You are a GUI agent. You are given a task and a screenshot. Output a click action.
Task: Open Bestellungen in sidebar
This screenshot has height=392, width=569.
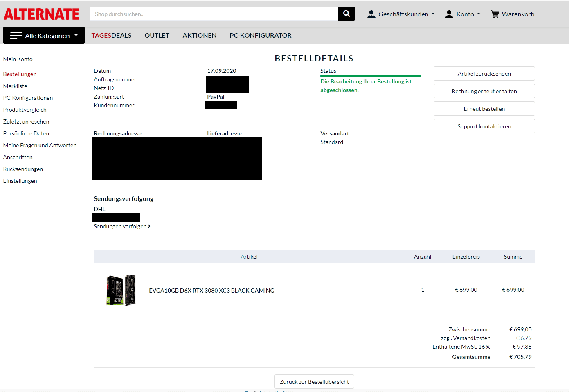pos(20,74)
